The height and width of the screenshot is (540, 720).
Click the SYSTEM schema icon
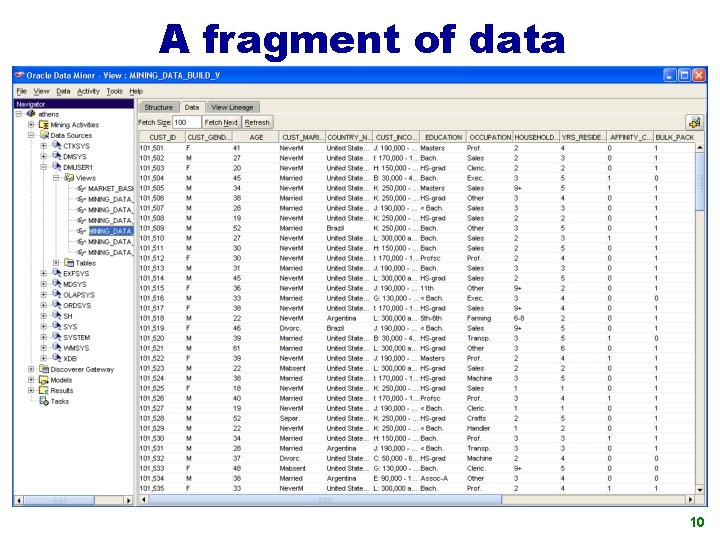56,337
